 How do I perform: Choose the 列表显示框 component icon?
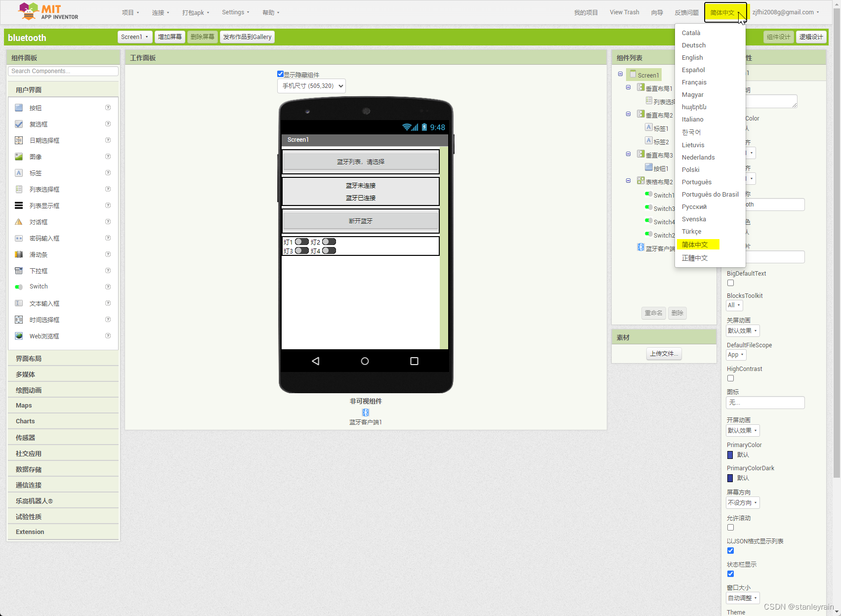tap(19, 205)
